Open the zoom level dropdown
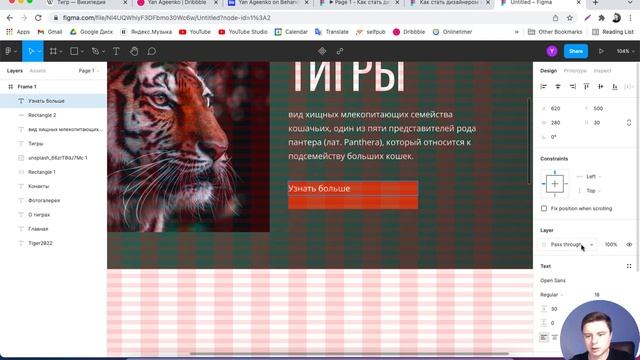 click(x=625, y=51)
